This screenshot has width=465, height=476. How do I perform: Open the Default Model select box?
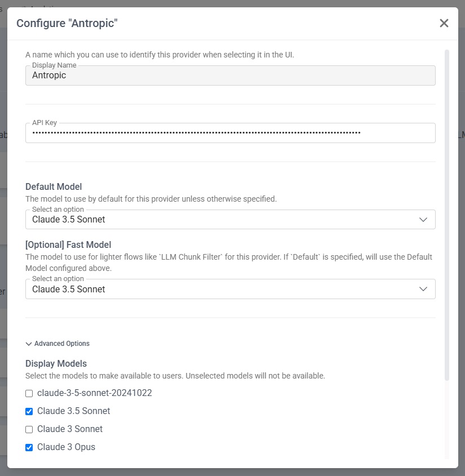[x=225, y=220]
